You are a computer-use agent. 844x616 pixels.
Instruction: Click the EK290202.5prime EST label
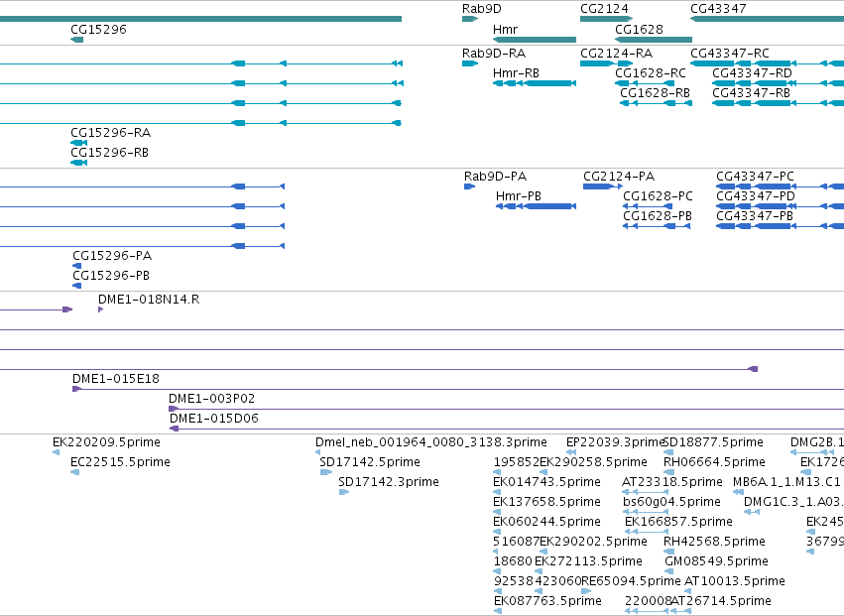tap(593, 542)
